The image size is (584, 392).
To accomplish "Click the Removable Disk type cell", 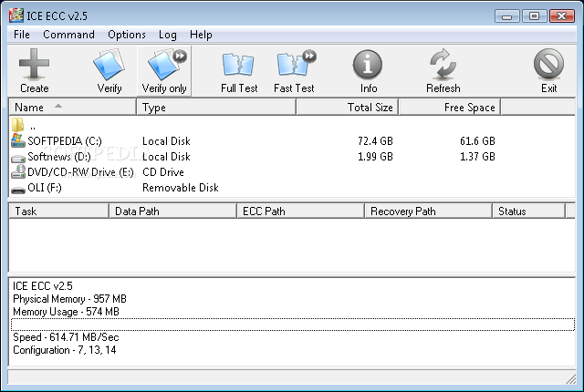I will (x=181, y=188).
